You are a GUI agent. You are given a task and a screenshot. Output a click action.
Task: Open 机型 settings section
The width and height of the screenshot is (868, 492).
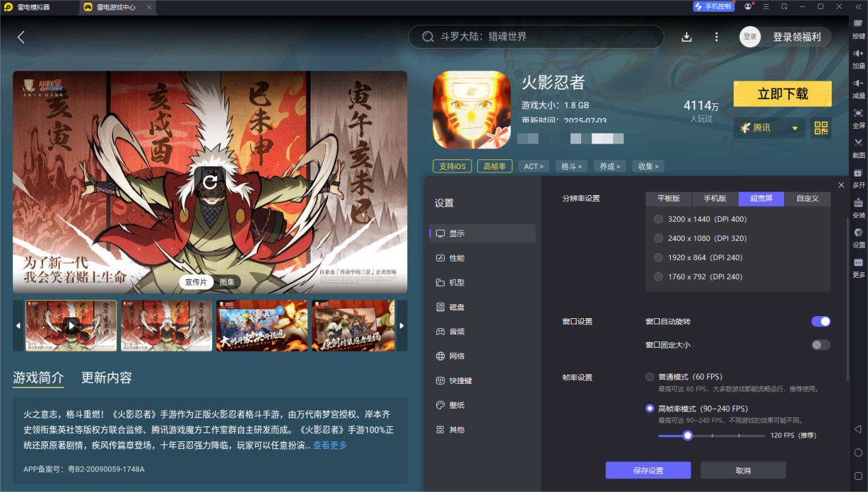pyautogui.click(x=483, y=283)
